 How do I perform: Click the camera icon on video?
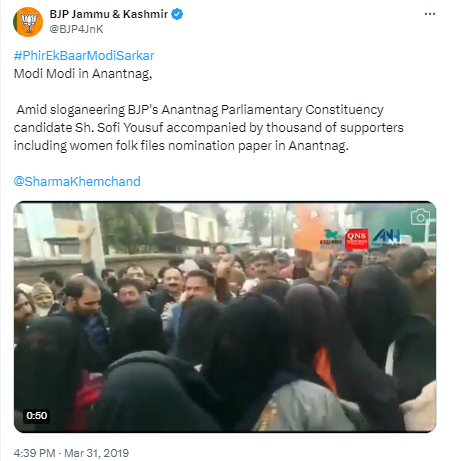[x=420, y=217]
